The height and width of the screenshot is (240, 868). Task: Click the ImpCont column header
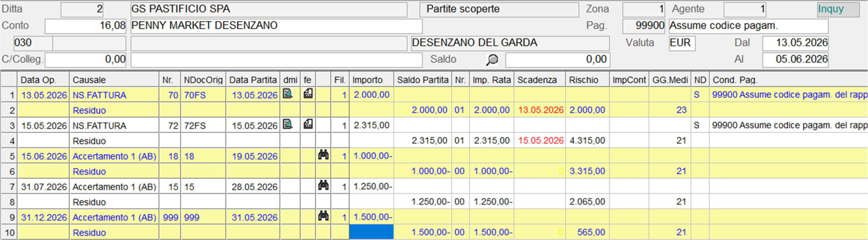tap(629, 80)
